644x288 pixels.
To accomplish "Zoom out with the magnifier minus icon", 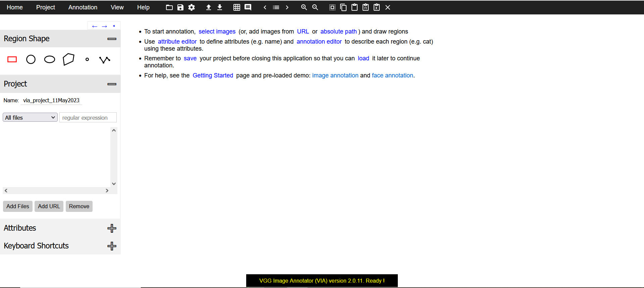I will point(315,7).
